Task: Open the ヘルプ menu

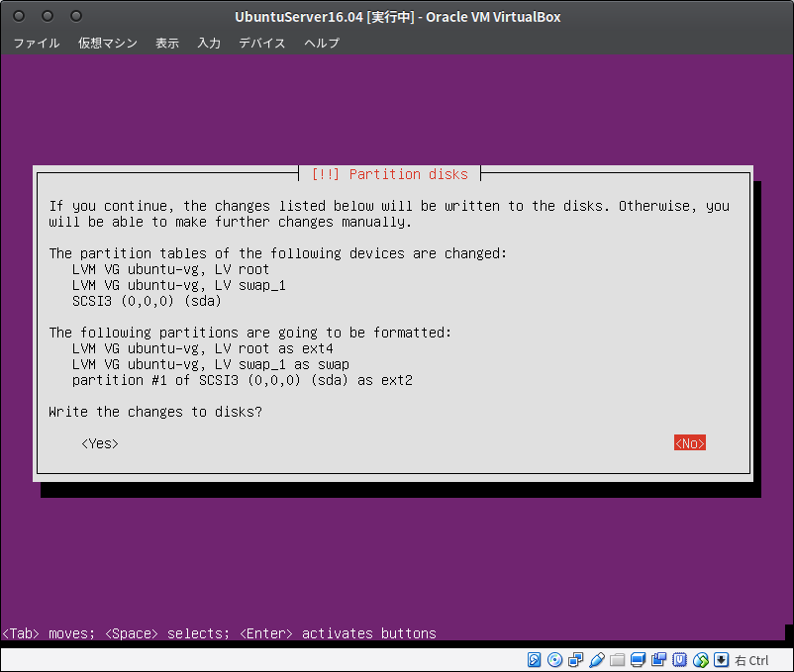Action: pos(322,43)
